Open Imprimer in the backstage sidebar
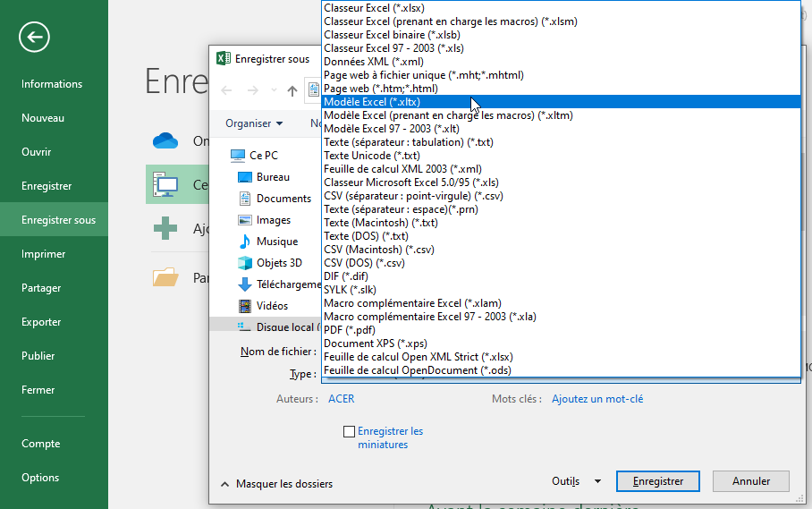The width and height of the screenshot is (812, 509). tap(54, 254)
